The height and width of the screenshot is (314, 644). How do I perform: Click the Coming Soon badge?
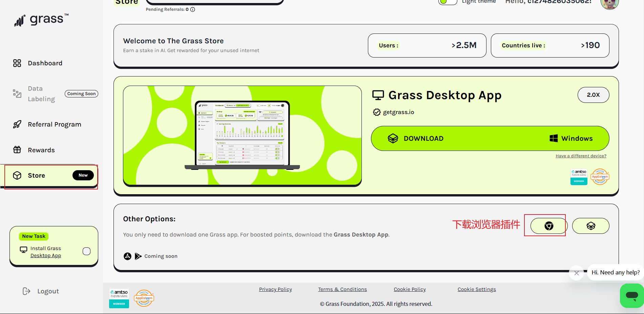81,94
